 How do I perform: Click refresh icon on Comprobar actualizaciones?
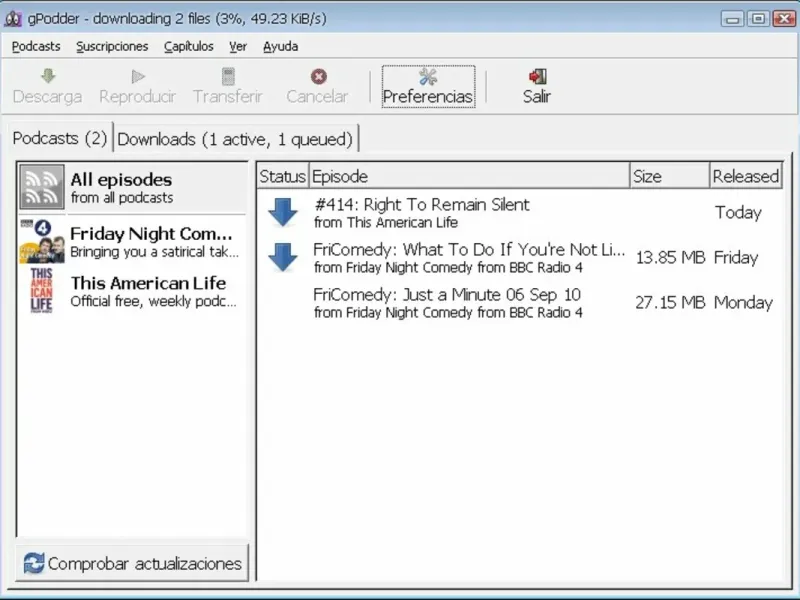[34, 563]
